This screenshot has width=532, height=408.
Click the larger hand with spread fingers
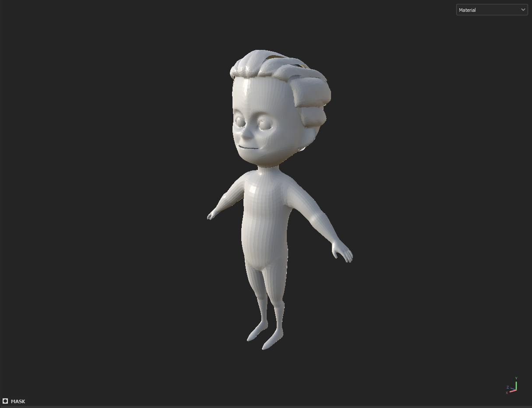click(x=342, y=253)
